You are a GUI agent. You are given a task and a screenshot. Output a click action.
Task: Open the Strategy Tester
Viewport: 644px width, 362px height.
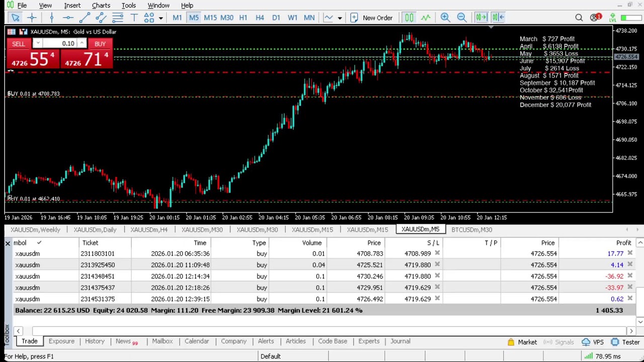click(625, 342)
